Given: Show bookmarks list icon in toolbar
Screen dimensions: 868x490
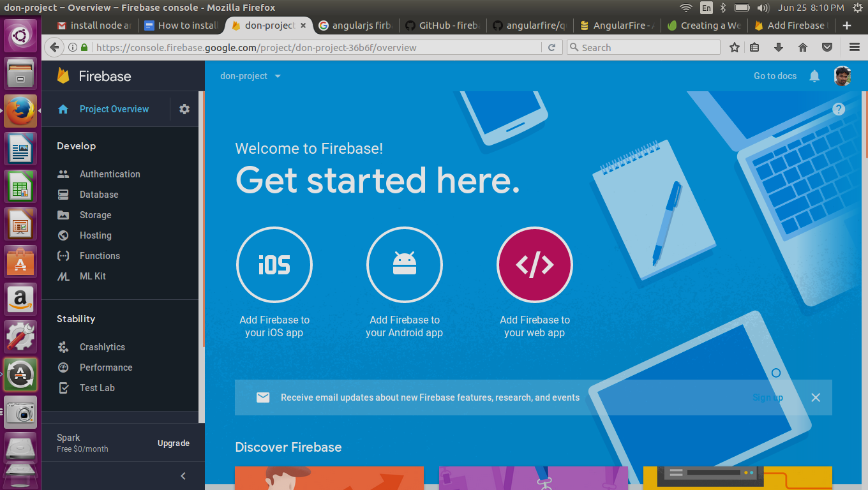Looking at the screenshot, I should (754, 47).
